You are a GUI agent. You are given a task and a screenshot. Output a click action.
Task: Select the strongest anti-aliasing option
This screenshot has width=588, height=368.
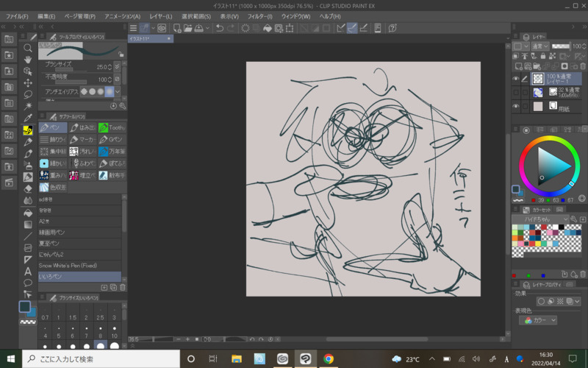point(109,91)
